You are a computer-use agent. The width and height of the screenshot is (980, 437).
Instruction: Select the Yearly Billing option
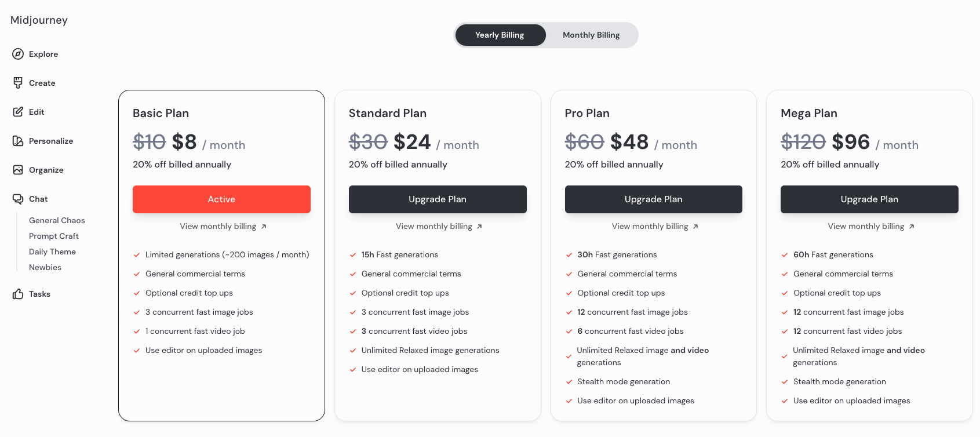tap(500, 35)
